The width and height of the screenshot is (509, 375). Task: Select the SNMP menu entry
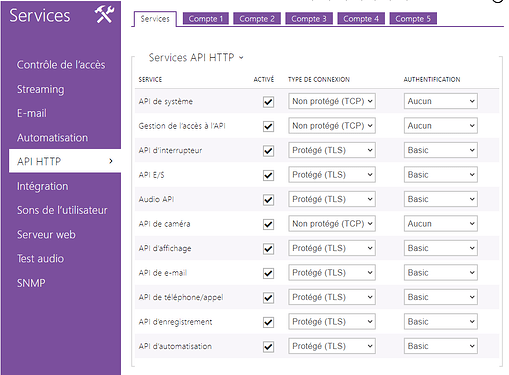pos(31,283)
